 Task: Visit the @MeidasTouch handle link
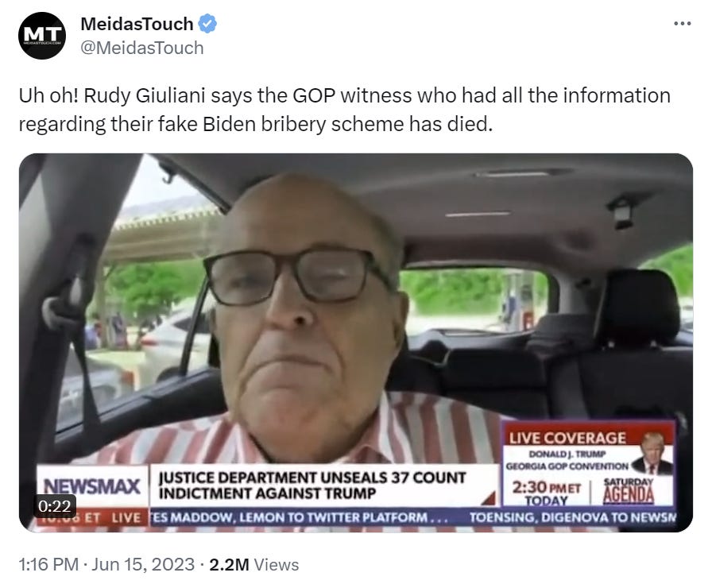[141, 48]
